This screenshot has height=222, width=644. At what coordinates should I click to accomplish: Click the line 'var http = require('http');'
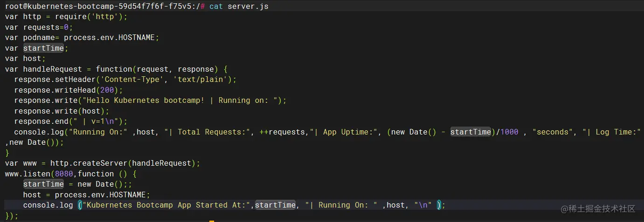click(66, 17)
